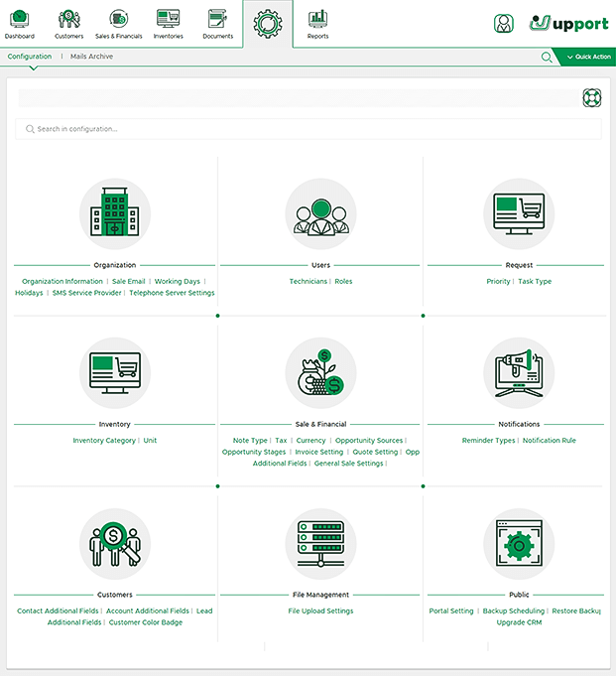Open the File Upload Settings link
The height and width of the screenshot is (676, 616).
click(x=320, y=610)
